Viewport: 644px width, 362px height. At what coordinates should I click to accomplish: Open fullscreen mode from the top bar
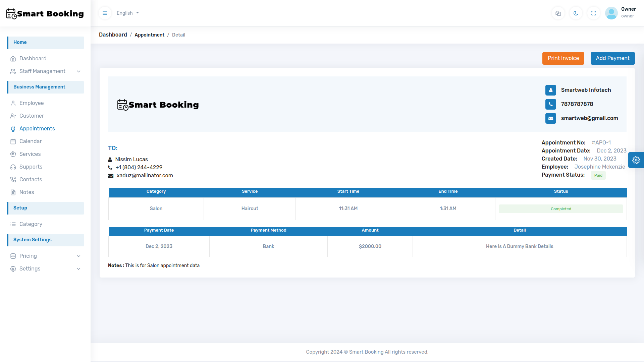593,13
